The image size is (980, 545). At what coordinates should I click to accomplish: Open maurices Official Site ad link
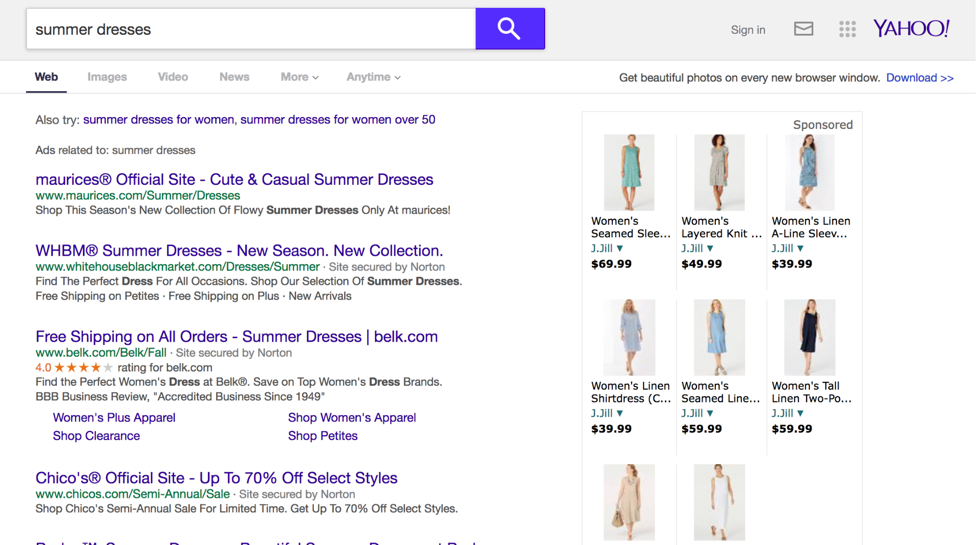point(234,179)
